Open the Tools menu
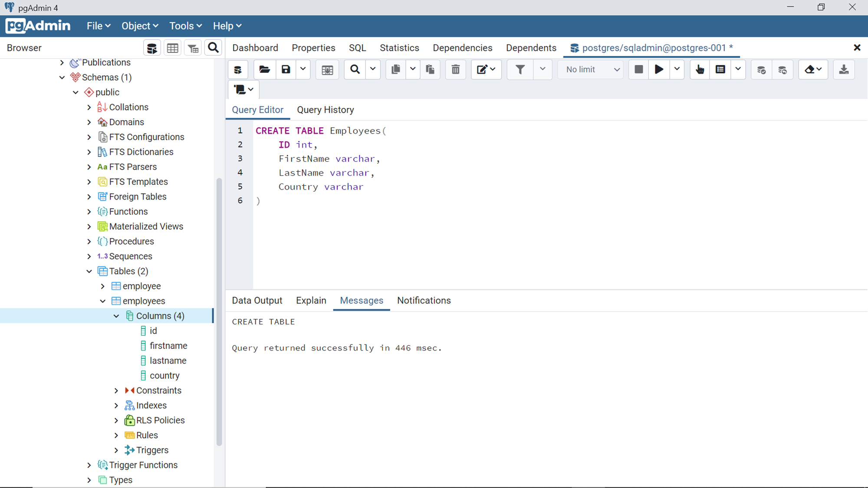The height and width of the screenshot is (488, 868). (185, 26)
